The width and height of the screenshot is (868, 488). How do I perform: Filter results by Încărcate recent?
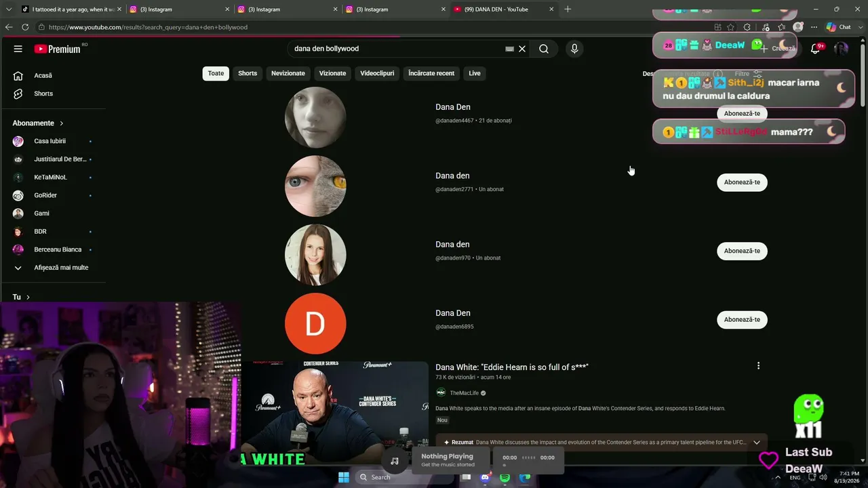[x=431, y=73]
